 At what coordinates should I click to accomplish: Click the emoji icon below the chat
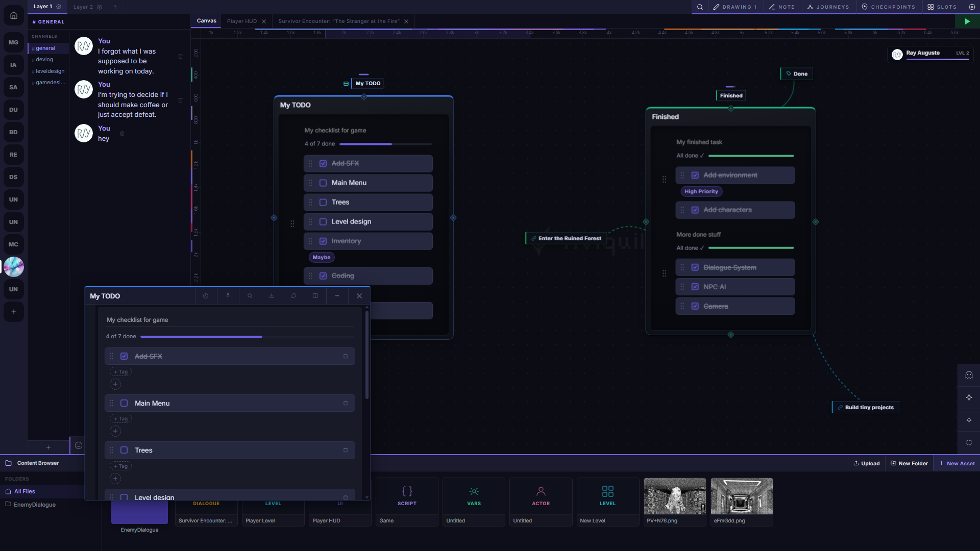(79, 445)
